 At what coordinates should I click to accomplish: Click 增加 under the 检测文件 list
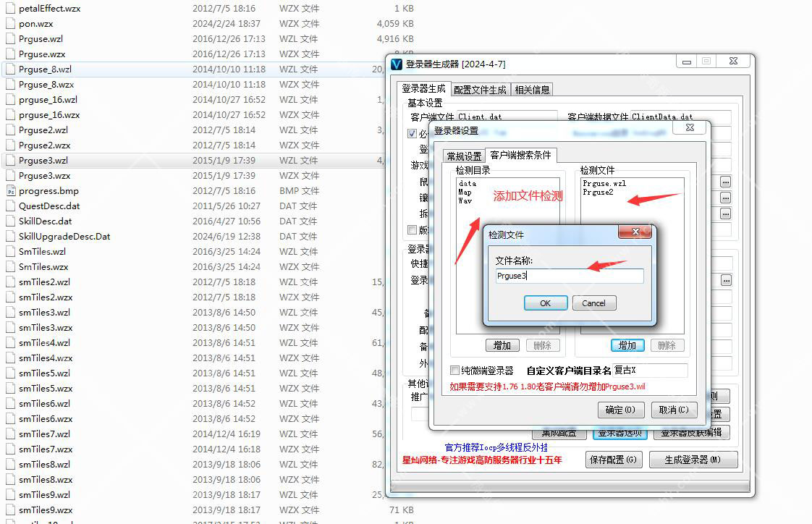pos(627,345)
